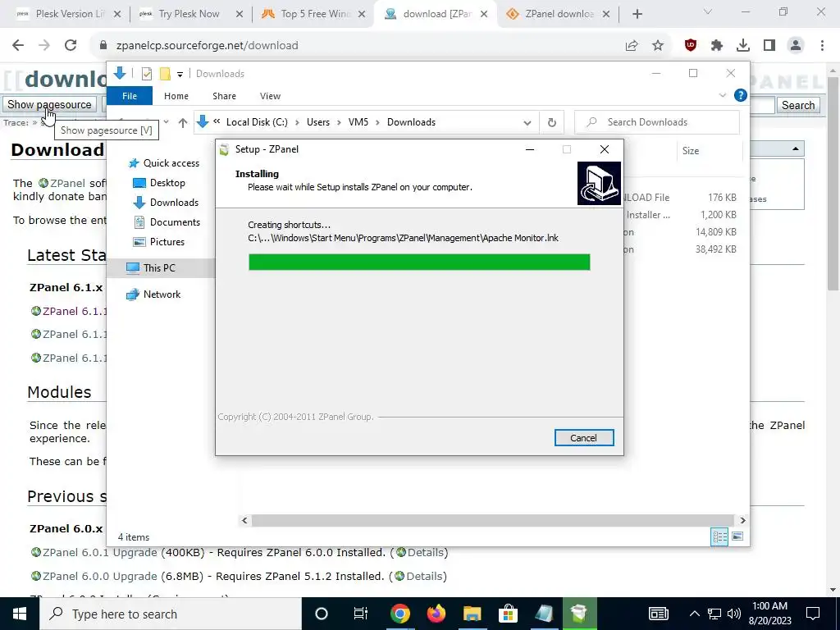Open Customize Quick Access Toolbar dropdown
Viewport: 840px width, 630px height.
[180, 74]
